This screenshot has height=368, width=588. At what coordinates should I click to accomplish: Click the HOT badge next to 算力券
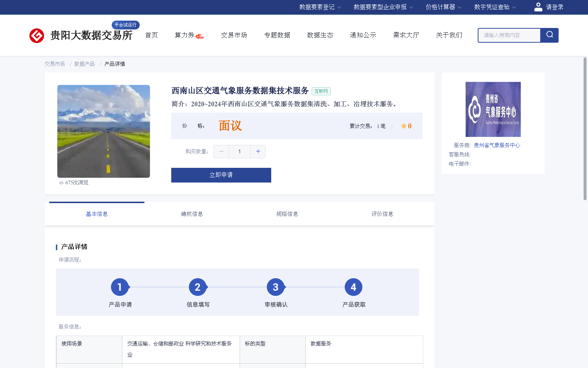tap(200, 36)
